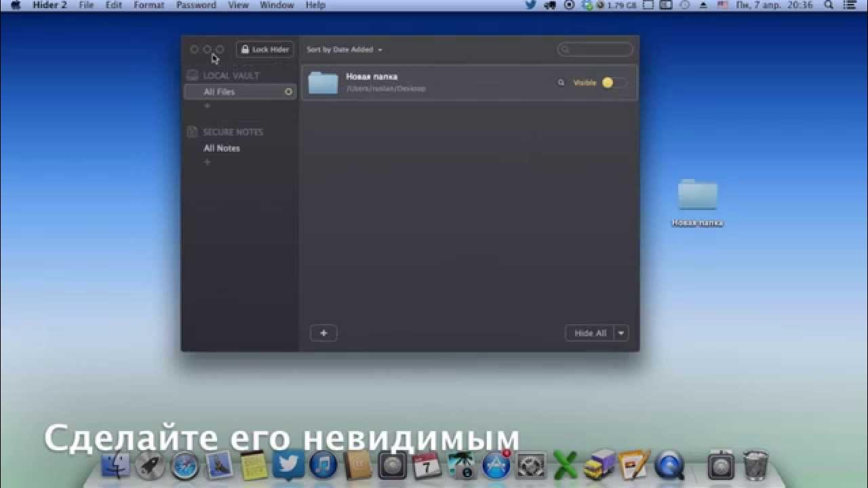Open Pages from the Dock
Viewport: 868px width, 488px height.
pos(634,466)
